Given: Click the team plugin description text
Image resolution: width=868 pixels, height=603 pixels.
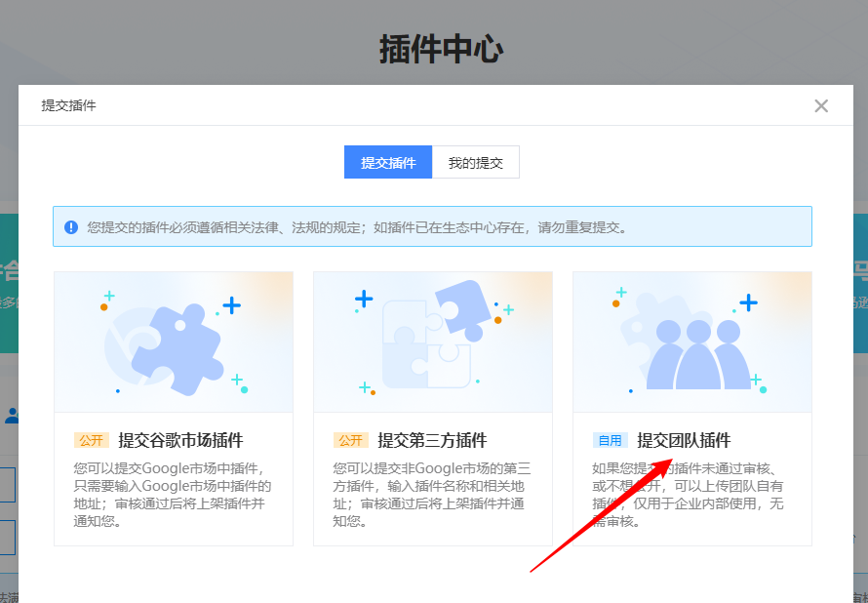Looking at the screenshot, I should click(x=691, y=495).
